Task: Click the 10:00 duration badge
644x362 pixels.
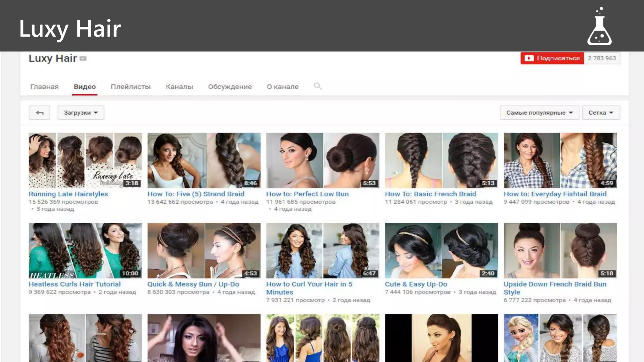Action: 130,273
